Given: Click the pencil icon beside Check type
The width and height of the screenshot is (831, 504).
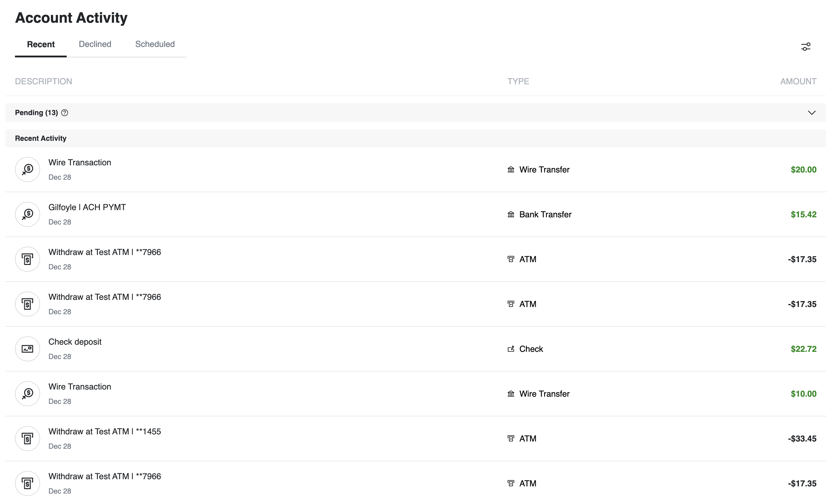Looking at the screenshot, I should coord(511,349).
